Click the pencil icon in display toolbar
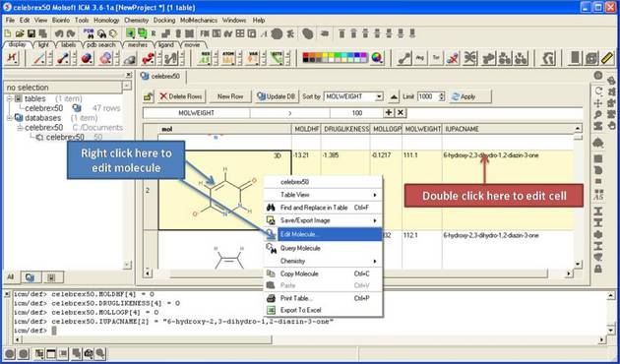This screenshot has height=364, width=620. (607, 58)
